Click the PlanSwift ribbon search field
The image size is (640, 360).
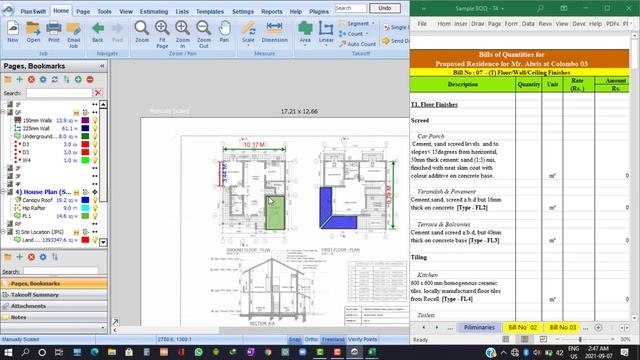(x=351, y=8)
